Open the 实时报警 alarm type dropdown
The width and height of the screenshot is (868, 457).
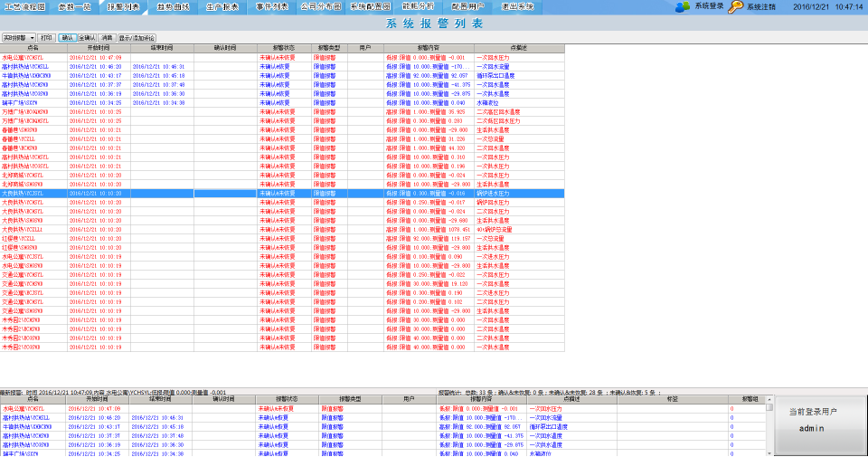pos(19,38)
